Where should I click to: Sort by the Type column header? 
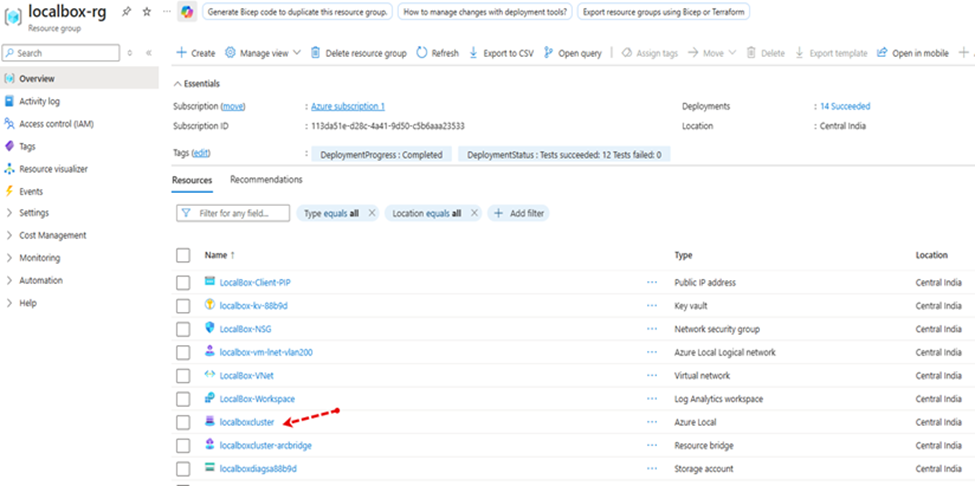pyautogui.click(x=683, y=255)
